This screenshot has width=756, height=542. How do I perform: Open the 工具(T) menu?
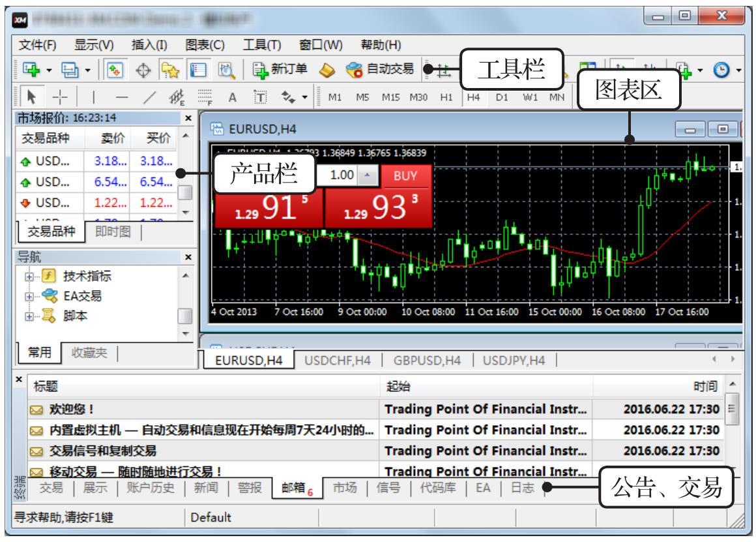click(260, 46)
